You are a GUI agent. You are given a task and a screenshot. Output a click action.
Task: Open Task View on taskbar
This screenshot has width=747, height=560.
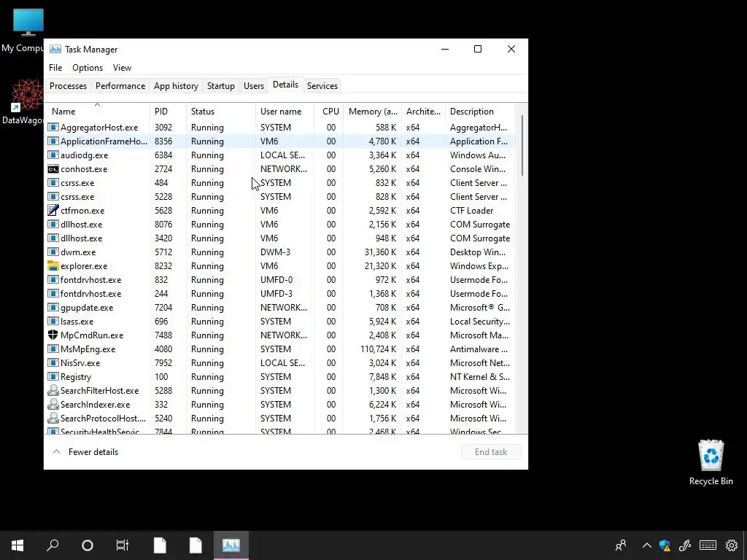coord(123,545)
